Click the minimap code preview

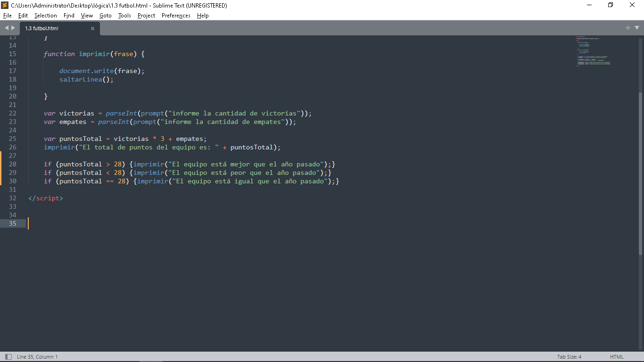(x=593, y=51)
